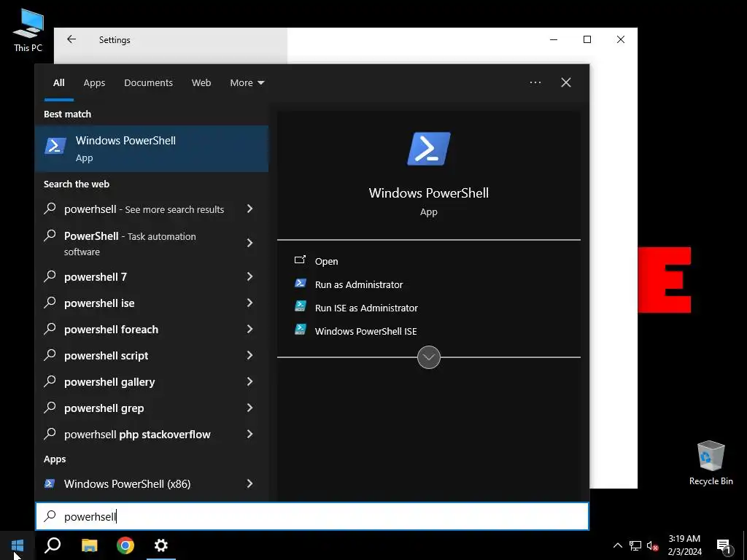Click the magnifier icon beside 'powershell foreach'
Screen dimensions: 747x560
[50, 329]
